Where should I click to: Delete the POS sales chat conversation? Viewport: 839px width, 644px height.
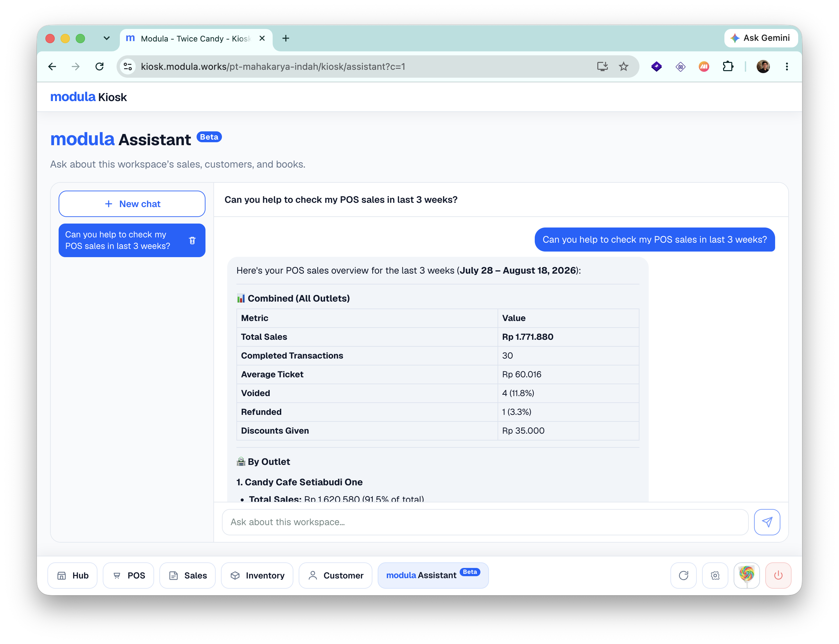[192, 240]
